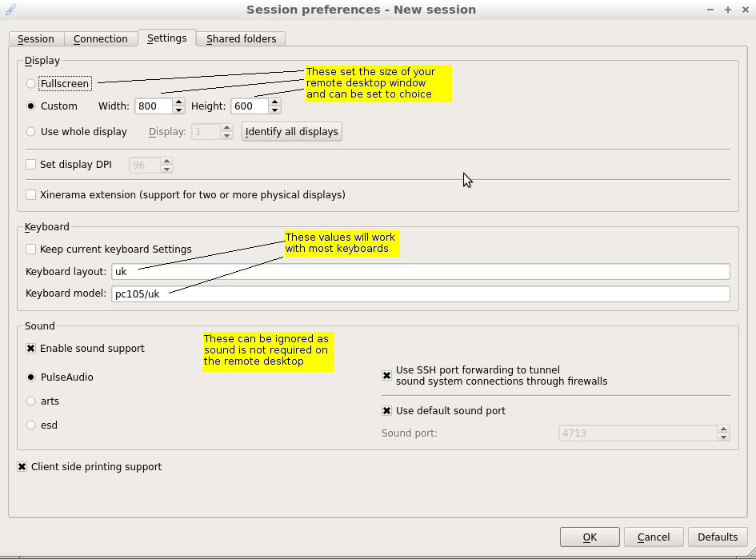This screenshot has height=559, width=756.
Task: Click the Keyboard layout text field
Action: coord(421,272)
